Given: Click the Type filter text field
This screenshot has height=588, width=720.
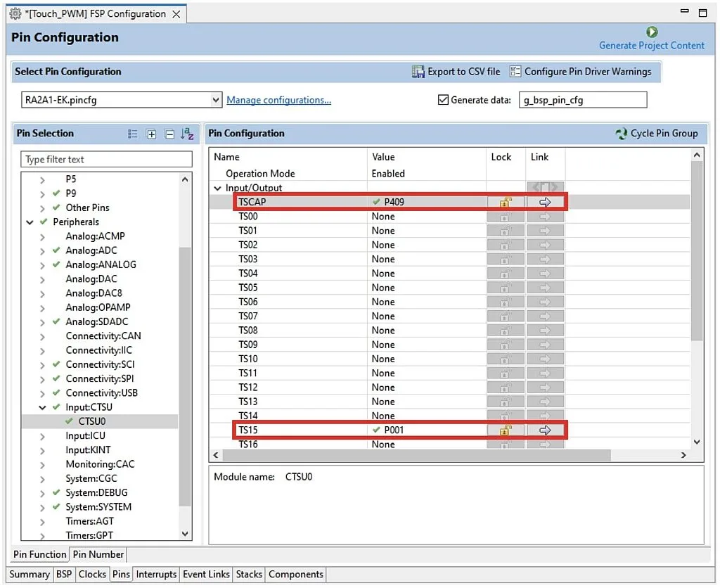Looking at the screenshot, I should [105, 159].
